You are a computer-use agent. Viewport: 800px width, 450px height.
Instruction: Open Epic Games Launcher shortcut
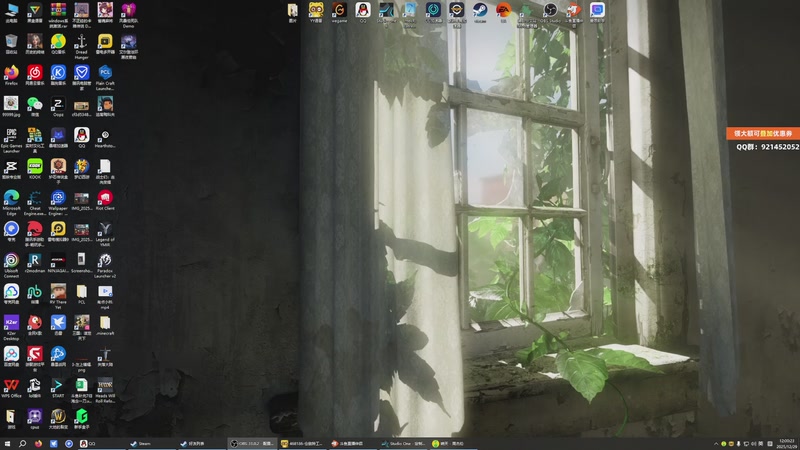pos(11,140)
